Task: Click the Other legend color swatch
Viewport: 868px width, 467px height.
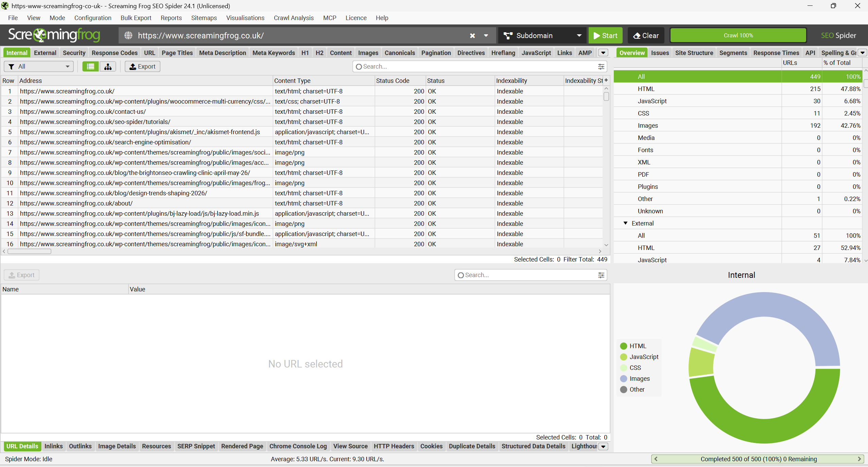Action: coord(624,390)
